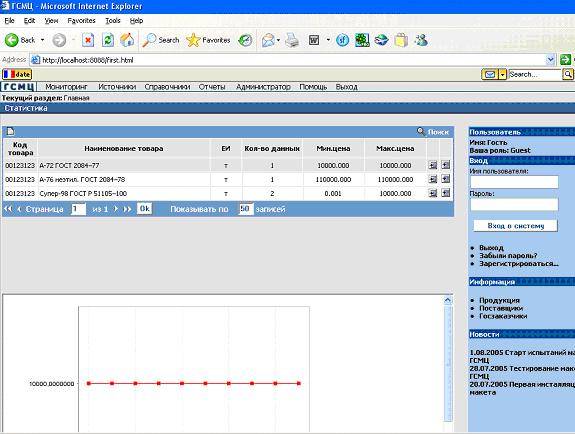The image size is (575, 434).
Task: Click the Back navigation arrow icon
Action: [11, 40]
